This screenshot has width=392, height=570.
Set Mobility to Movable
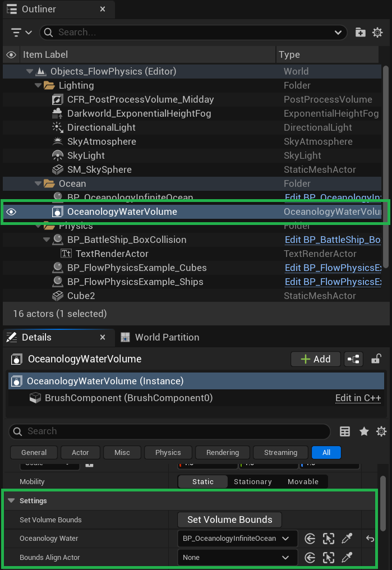coord(303,482)
